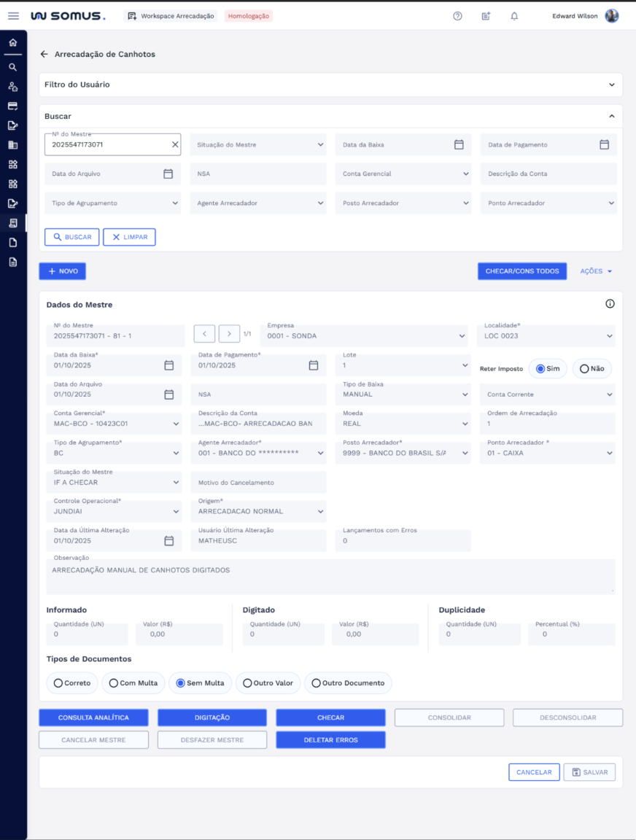The width and height of the screenshot is (636, 840).
Task: Select 'Não' for Reter Imposto
Action: pyautogui.click(x=592, y=369)
